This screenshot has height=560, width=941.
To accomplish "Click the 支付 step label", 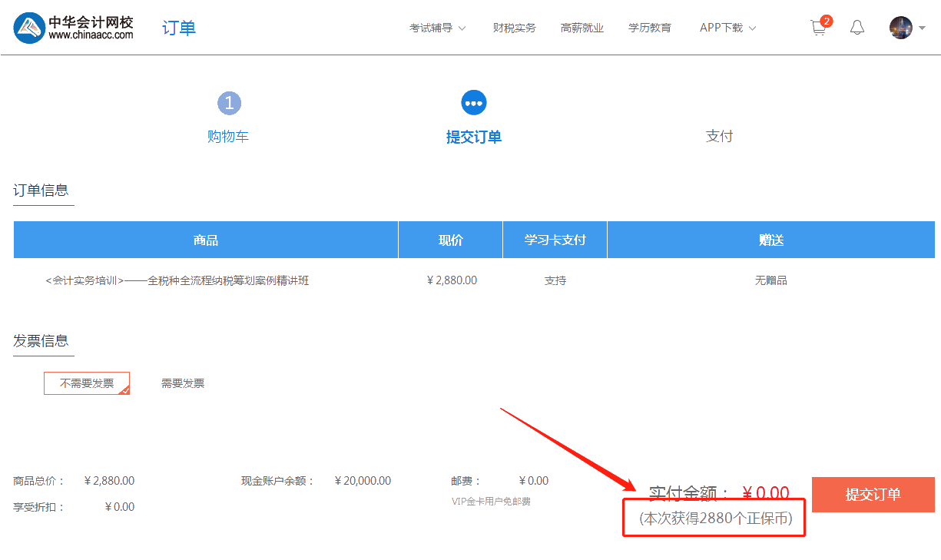I will pos(720,136).
